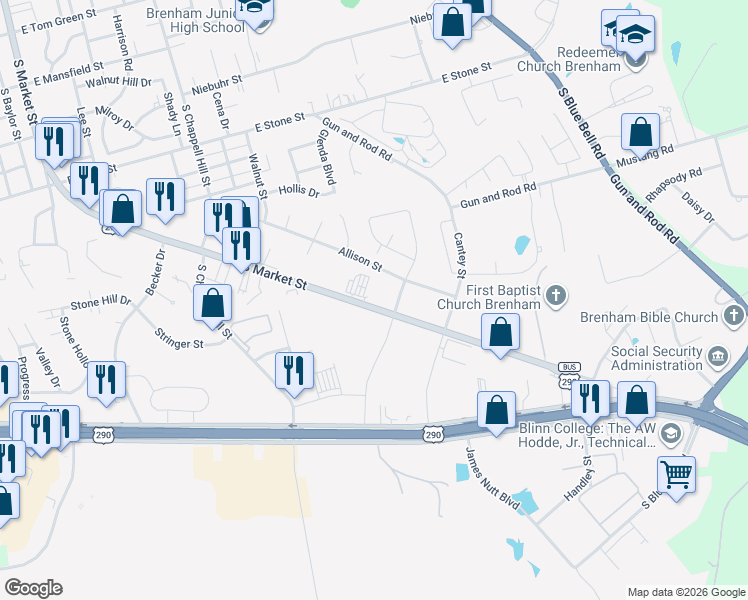Click the S Blue Bell Rd label
The width and height of the screenshot is (748, 600).
[x=581, y=124]
